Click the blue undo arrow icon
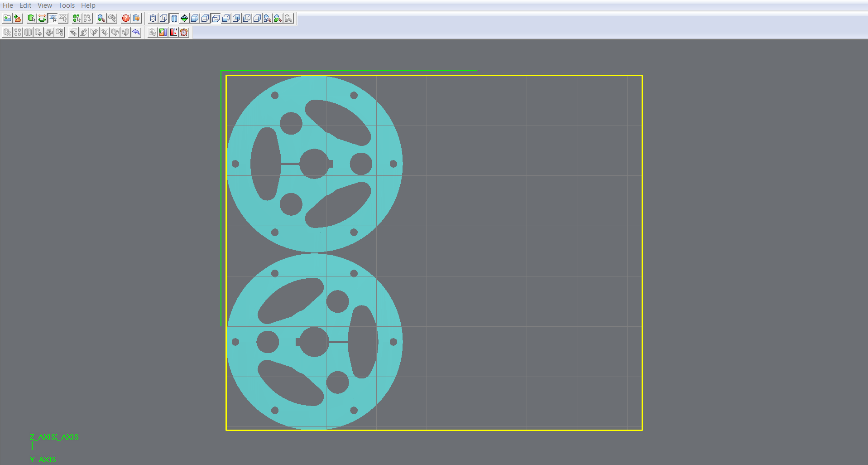 click(x=136, y=32)
